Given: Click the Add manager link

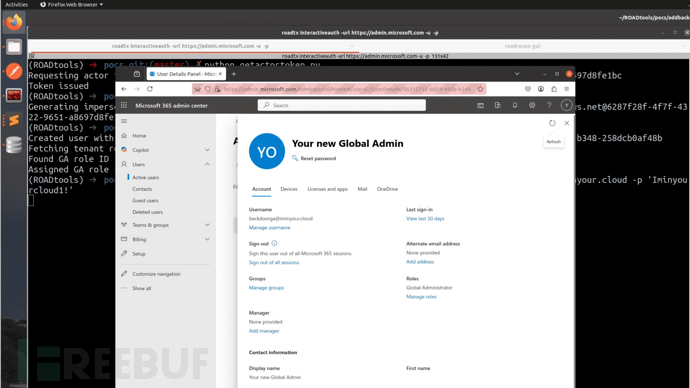Looking at the screenshot, I should click(264, 331).
